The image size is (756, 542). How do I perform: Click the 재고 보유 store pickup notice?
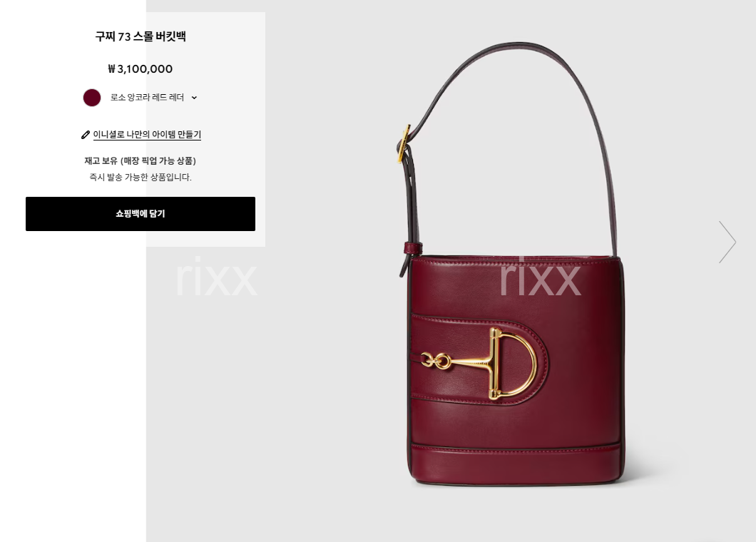tap(141, 160)
